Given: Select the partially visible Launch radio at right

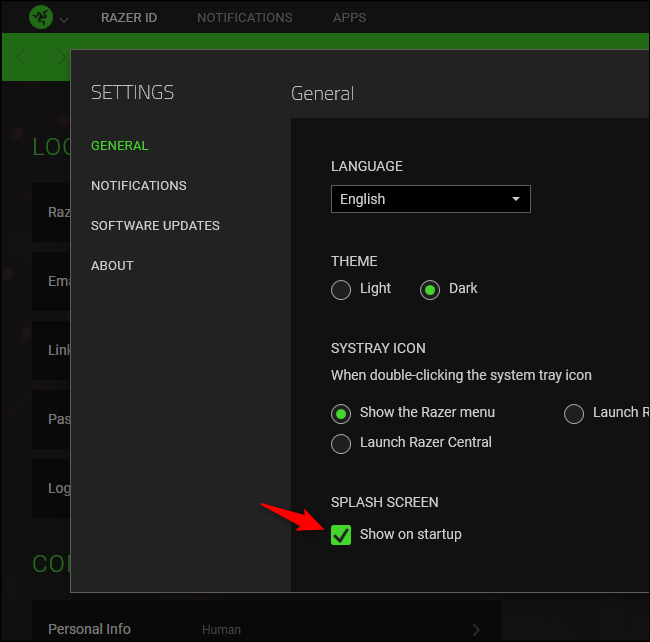Looking at the screenshot, I should coord(574,413).
